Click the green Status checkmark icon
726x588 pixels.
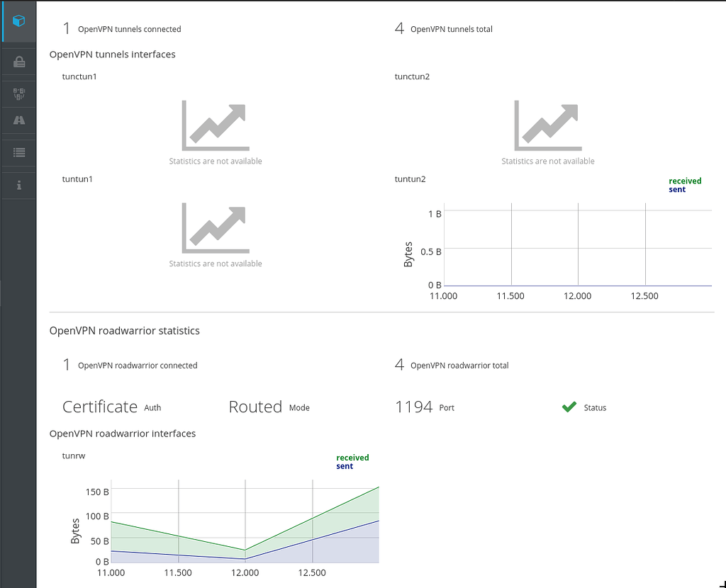pos(569,407)
